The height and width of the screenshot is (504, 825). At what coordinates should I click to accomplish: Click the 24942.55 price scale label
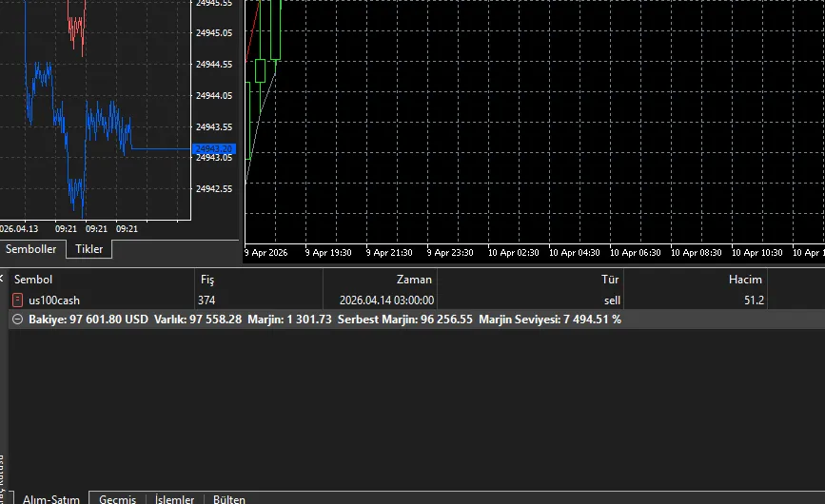tap(213, 188)
